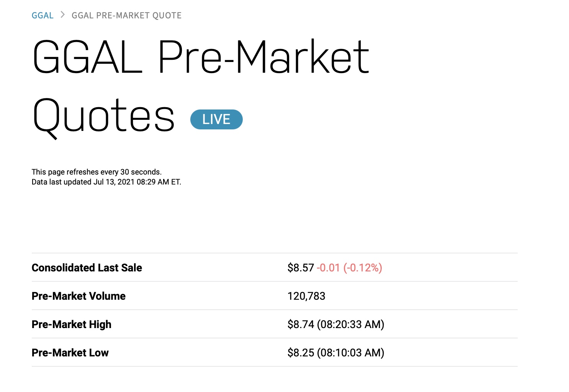
Task: Click the 120,783 volume value
Action: 306,296
